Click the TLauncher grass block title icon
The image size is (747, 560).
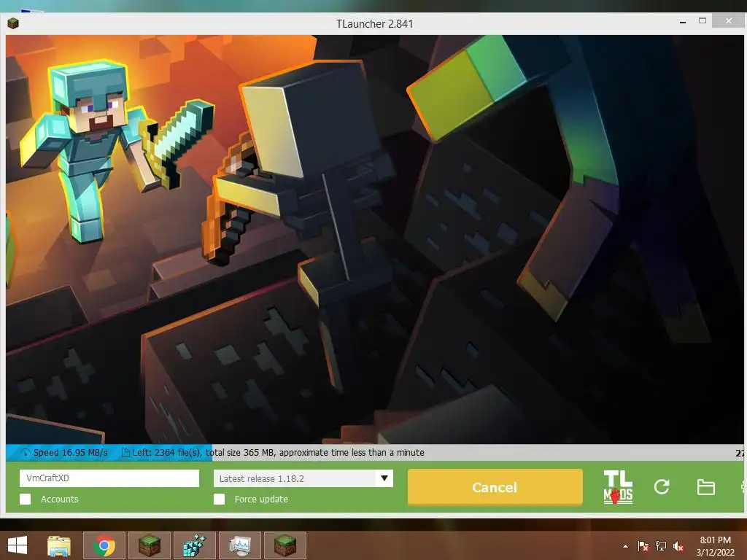(13, 23)
